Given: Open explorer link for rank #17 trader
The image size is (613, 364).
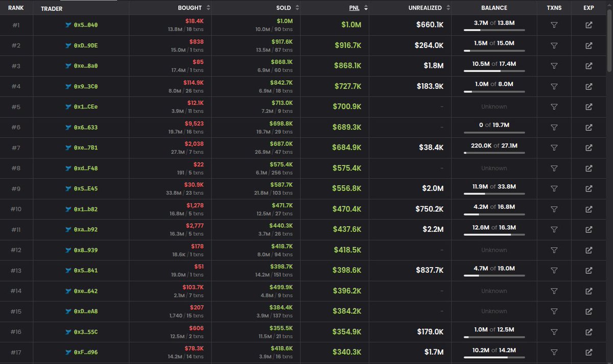Looking at the screenshot, I should pos(588,352).
